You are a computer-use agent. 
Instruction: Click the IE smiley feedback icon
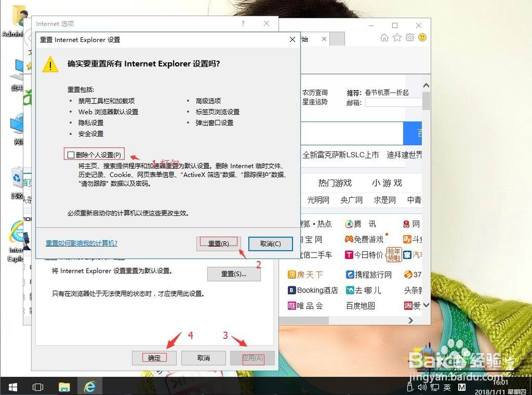[x=422, y=37]
